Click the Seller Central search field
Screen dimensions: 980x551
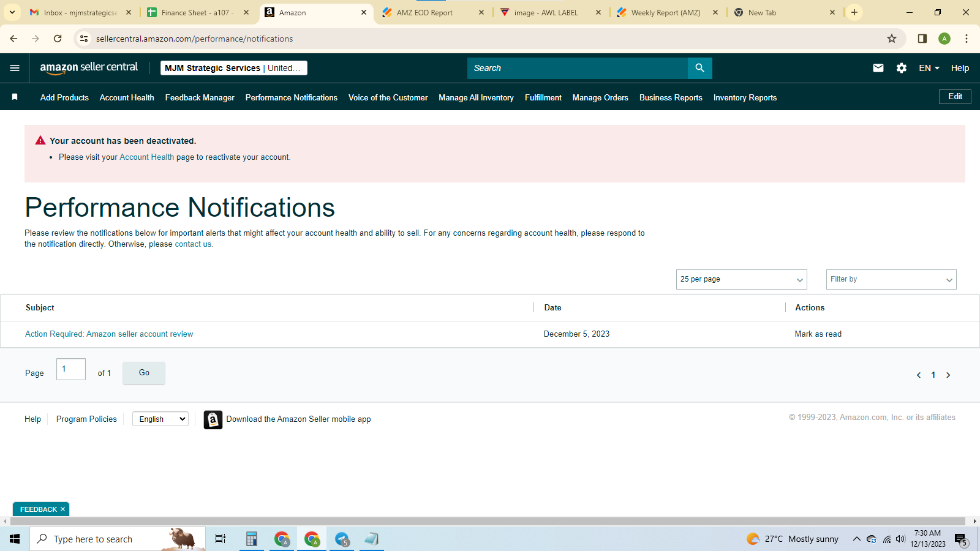tap(577, 68)
